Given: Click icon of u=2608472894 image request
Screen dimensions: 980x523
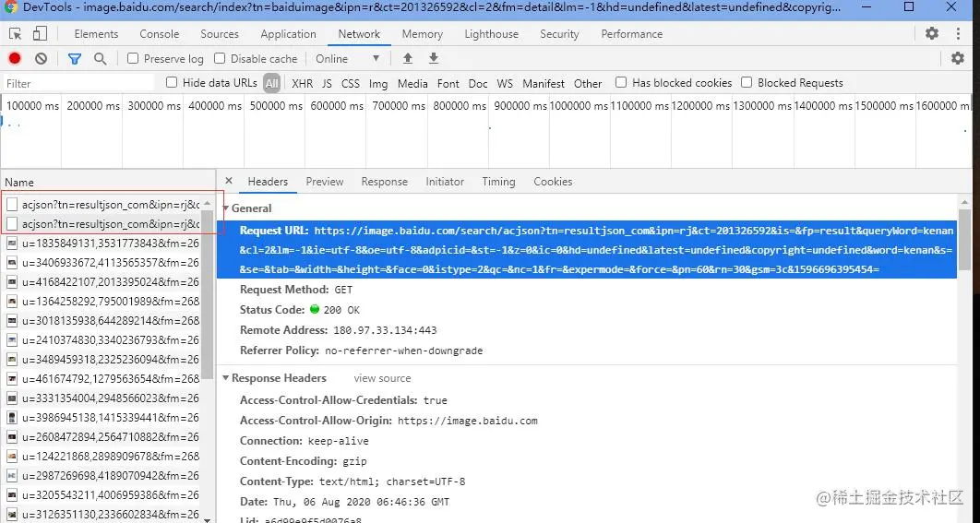Looking at the screenshot, I should [x=12, y=437].
